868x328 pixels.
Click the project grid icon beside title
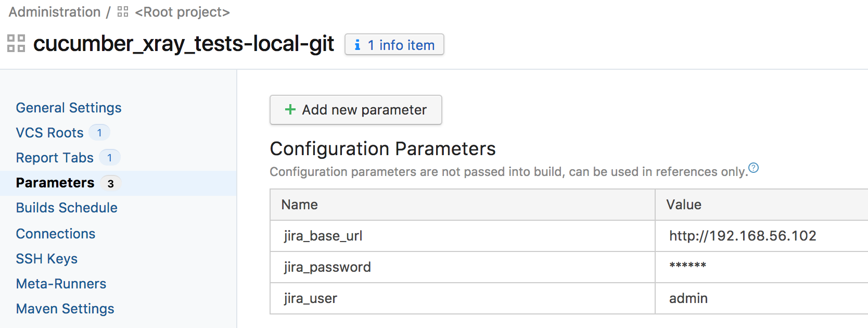(16, 43)
